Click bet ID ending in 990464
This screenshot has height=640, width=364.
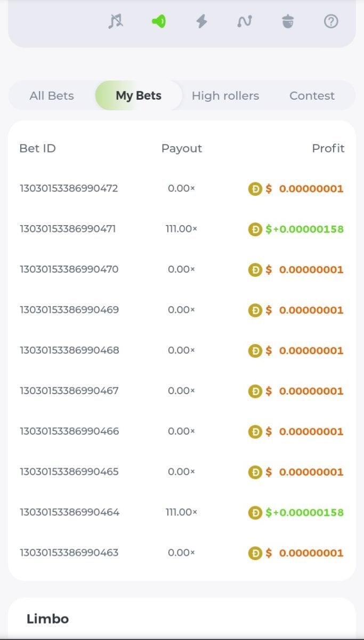coord(69,512)
